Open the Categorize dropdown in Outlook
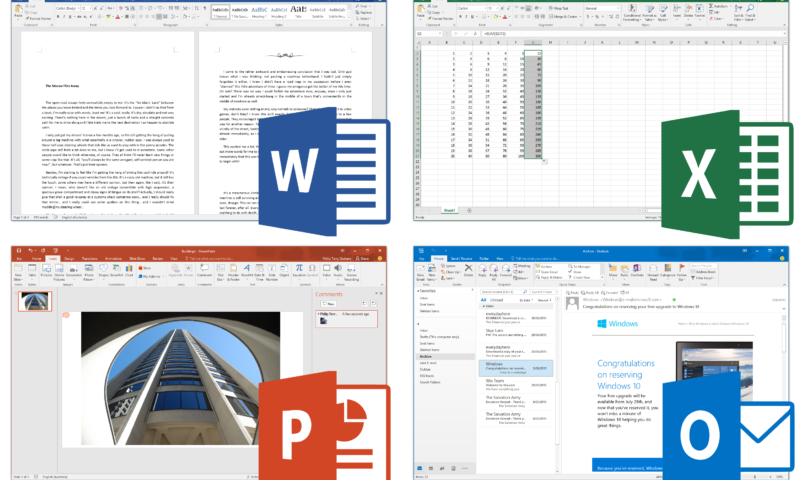Image resolution: width=800 pixels, height=480 pixels. (x=667, y=271)
